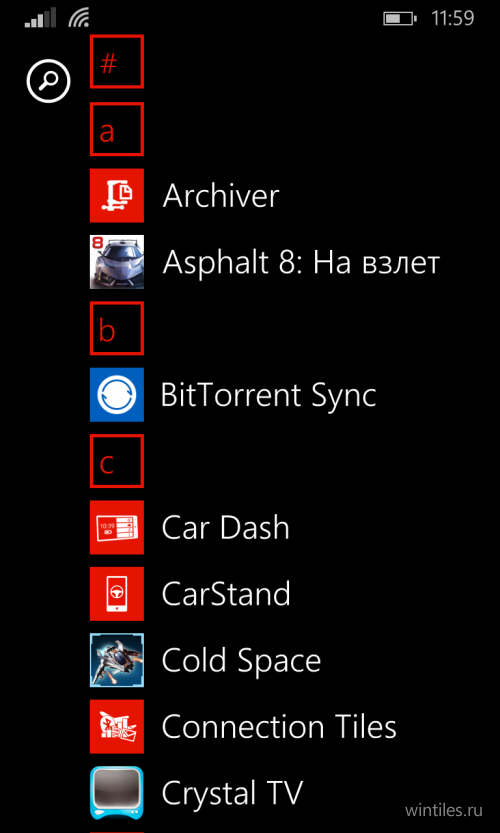This screenshot has height=833, width=500.
Task: Tap the 'c' letter group header
Action: tap(116, 461)
